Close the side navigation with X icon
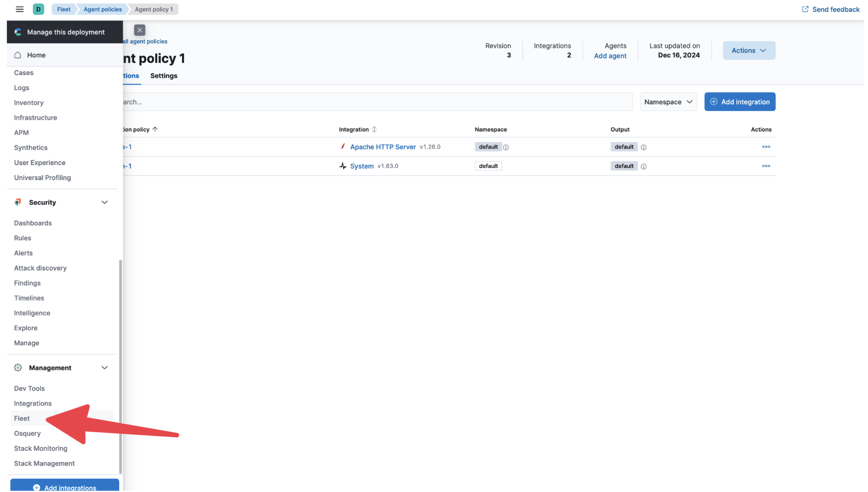The height and width of the screenshot is (492, 868). pos(139,30)
